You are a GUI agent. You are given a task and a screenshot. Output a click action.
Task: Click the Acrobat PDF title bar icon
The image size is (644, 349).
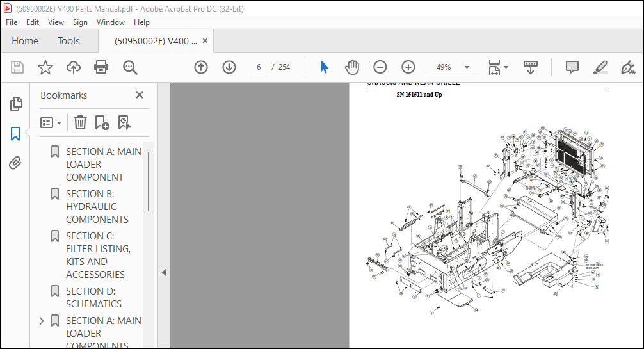click(8, 8)
